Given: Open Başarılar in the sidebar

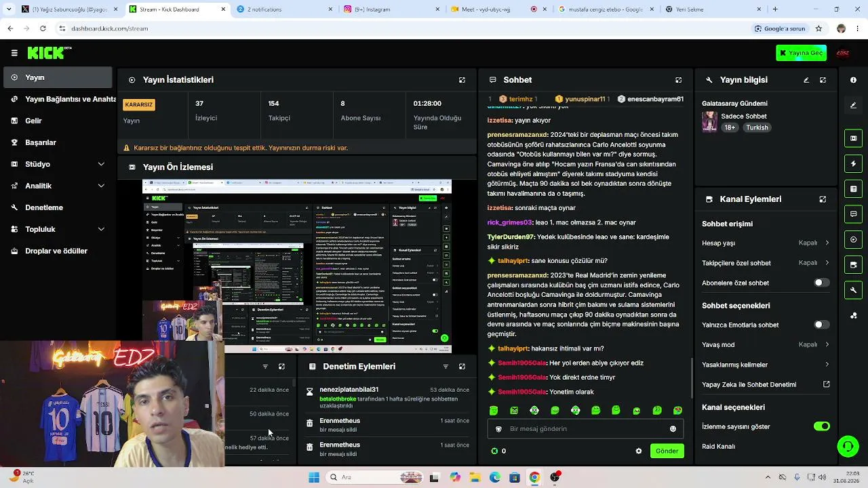Looking at the screenshot, I should pos(58,142).
